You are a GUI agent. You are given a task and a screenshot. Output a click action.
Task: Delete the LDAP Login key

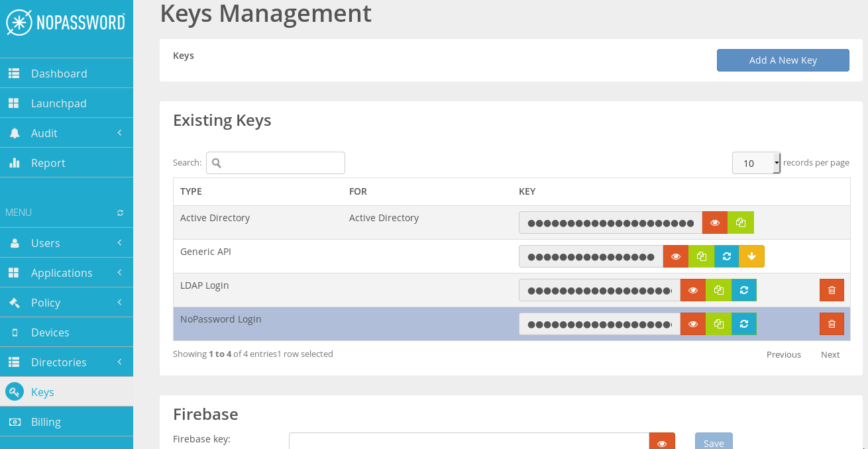pyautogui.click(x=832, y=290)
